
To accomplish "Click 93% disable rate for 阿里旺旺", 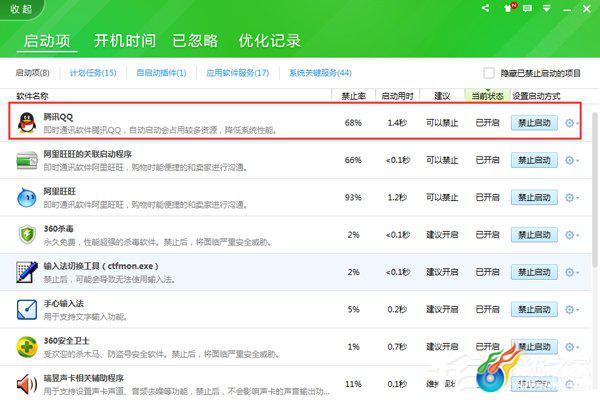I will pos(353,198).
